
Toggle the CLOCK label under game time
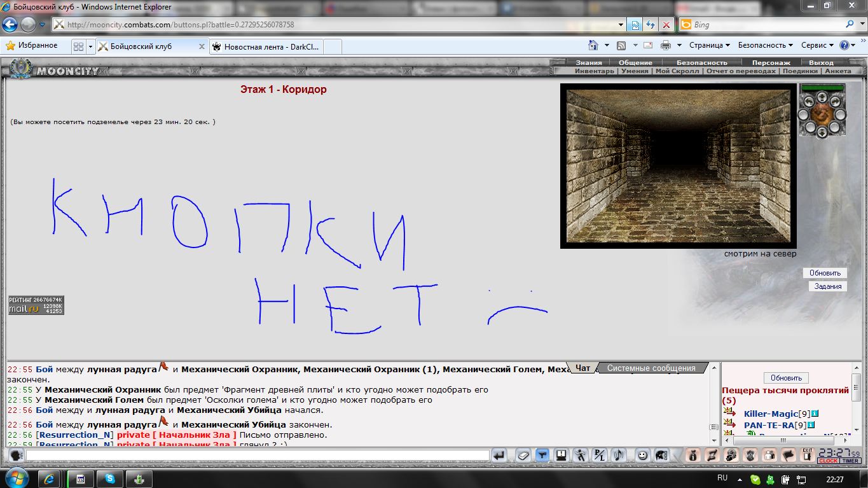click(828, 461)
